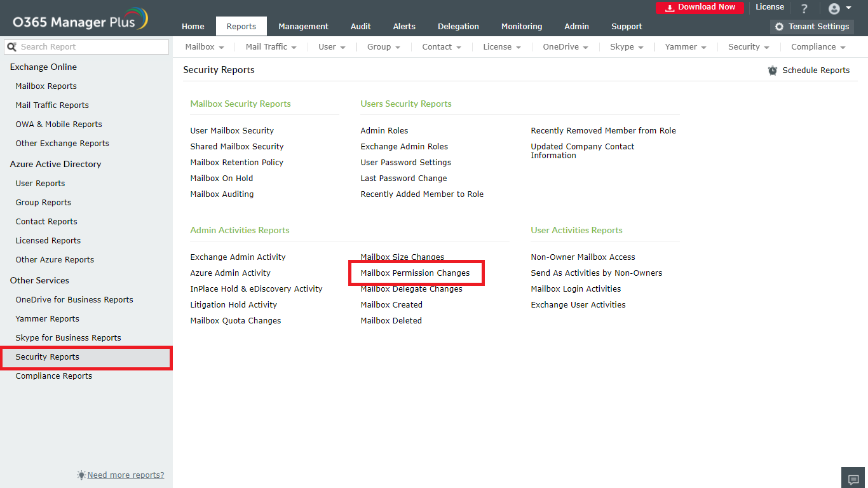The image size is (868, 488).
Task: Open Recently Removed Member from Role
Action: (x=603, y=131)
